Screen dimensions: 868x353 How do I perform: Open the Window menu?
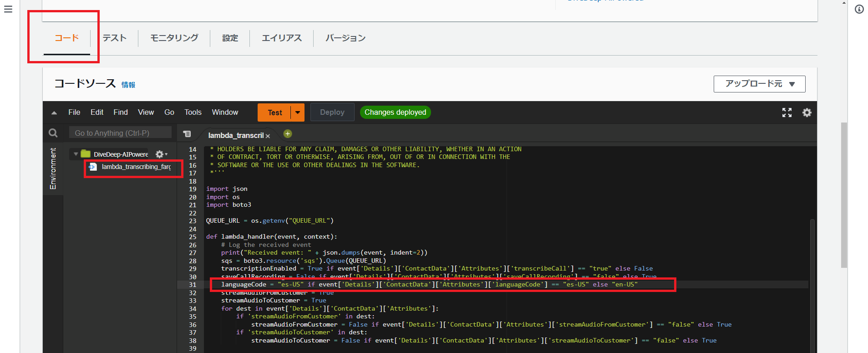(x=225, y=113)
